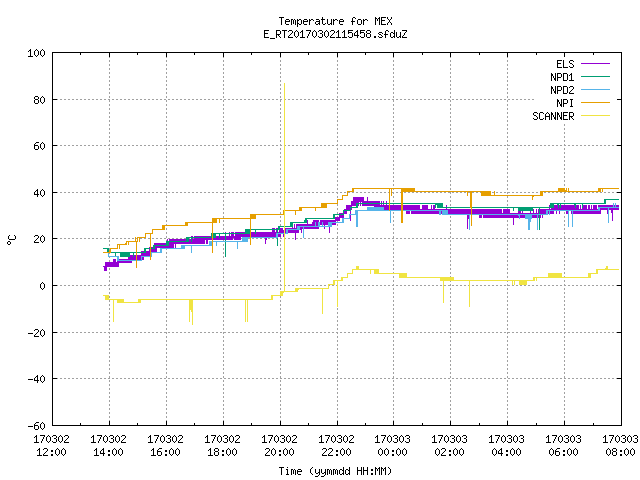Click the x-axis label 170302 20:00

coord(279,446)
